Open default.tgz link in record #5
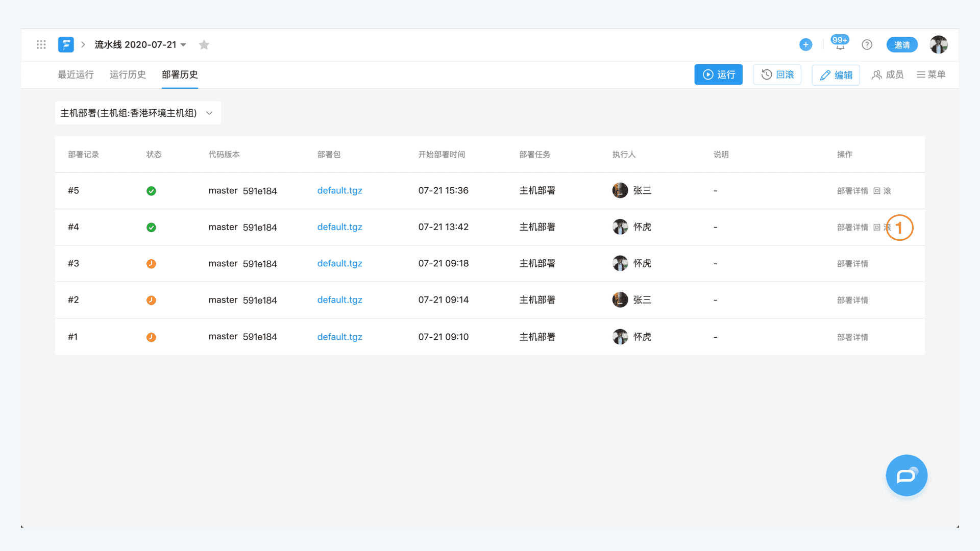Viewport: 980px width, 551px height. [x=339, y=191]
